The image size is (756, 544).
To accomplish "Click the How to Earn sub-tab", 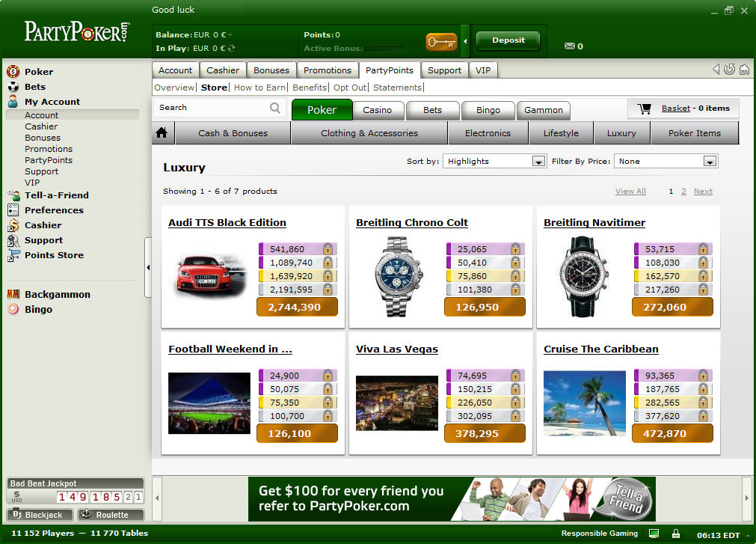I will click(x=259, y=88).
